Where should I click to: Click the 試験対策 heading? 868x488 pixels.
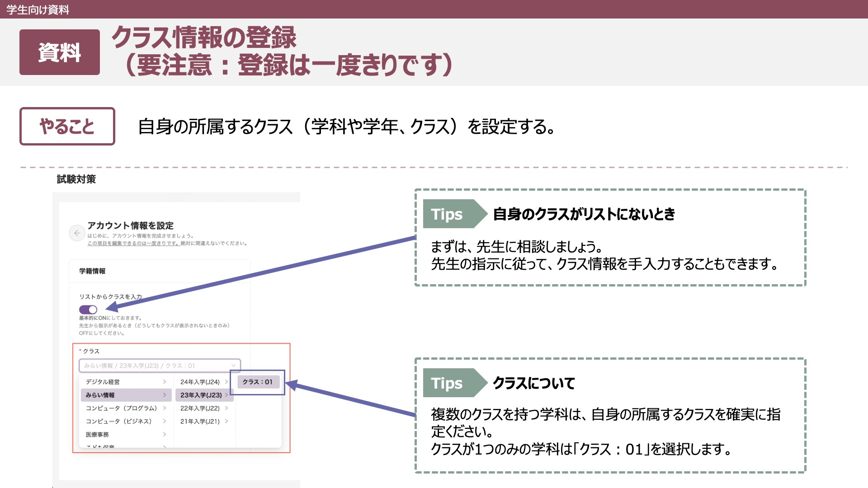tap(75, 179)
